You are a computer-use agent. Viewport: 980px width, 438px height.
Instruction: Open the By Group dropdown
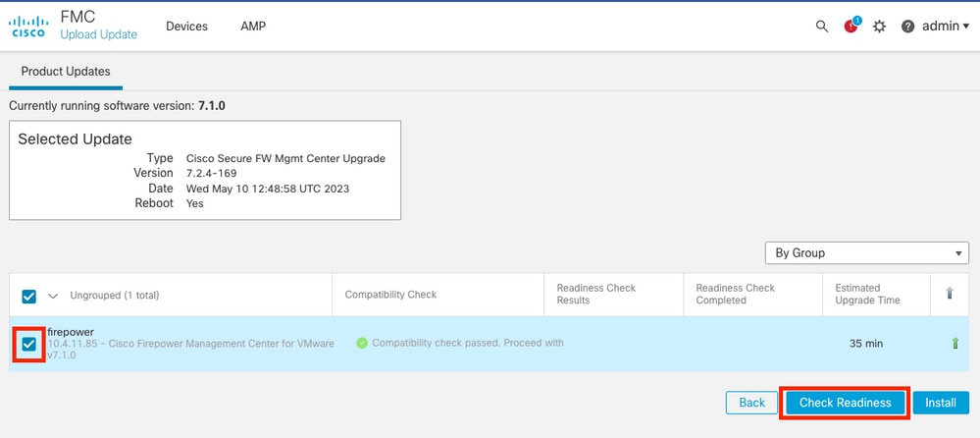click(867, 252)
